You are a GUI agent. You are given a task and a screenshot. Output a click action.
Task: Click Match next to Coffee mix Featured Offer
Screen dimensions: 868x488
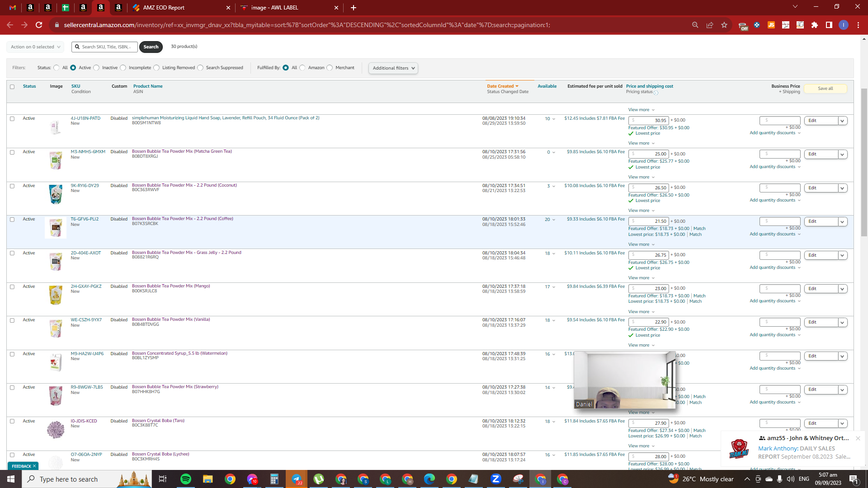pyautogui.click(x=699, y=229)
